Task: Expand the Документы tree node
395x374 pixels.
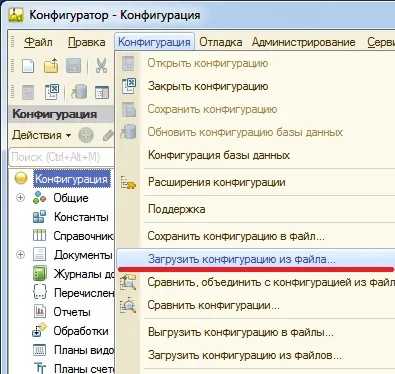Action: pos(21,255)
